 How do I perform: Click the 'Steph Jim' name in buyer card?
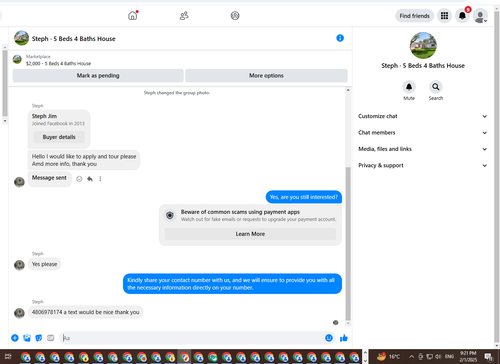click(x=44, y=116)
